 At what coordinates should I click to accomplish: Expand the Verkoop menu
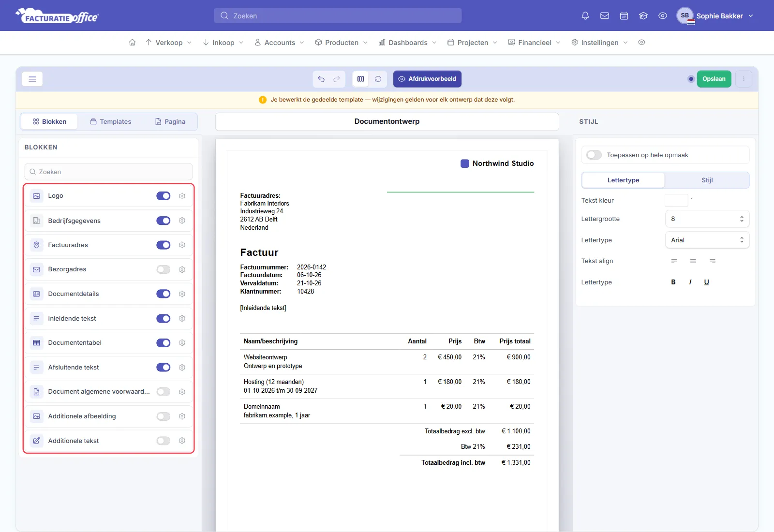point(169,43)
